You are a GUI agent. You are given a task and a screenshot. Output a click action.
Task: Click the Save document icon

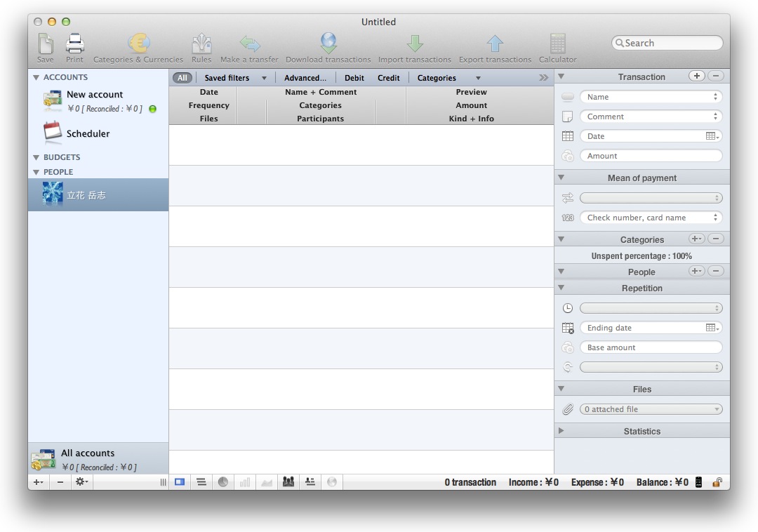(x=46, y=44)
